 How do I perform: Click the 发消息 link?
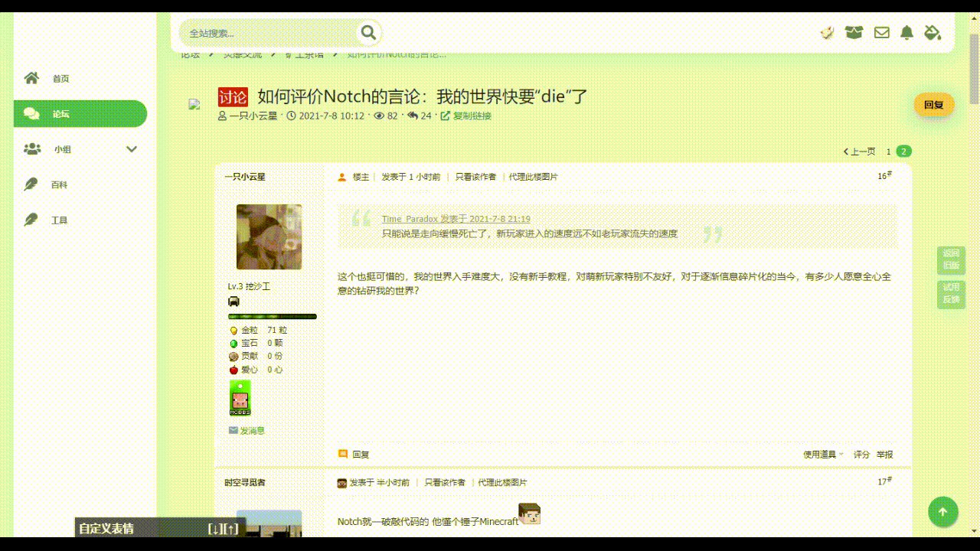tap(252, 431)
